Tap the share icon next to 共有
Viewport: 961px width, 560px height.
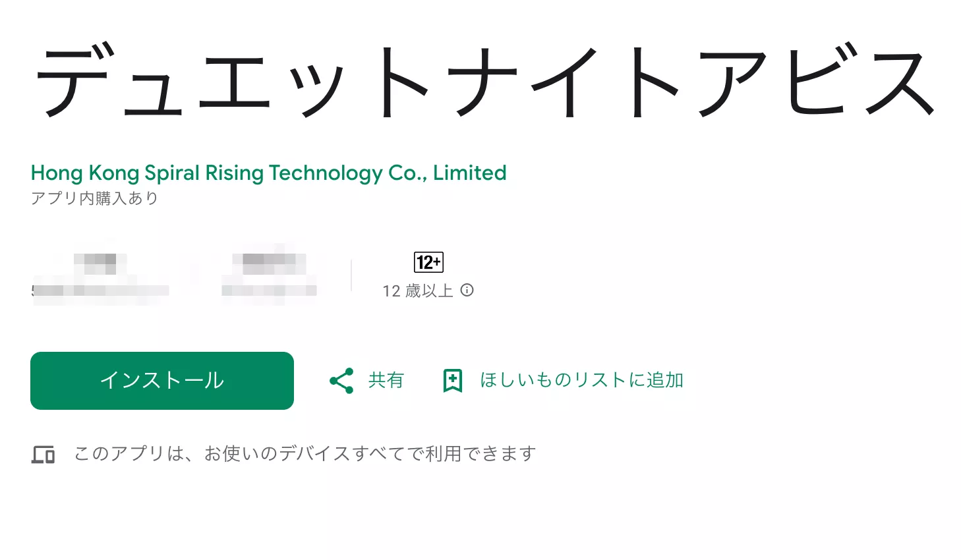click(x=340, y=380)
